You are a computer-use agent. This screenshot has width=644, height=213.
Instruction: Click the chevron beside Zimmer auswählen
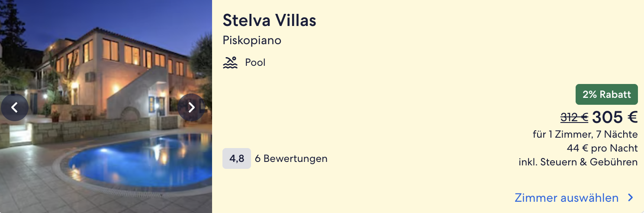point(631,198)
